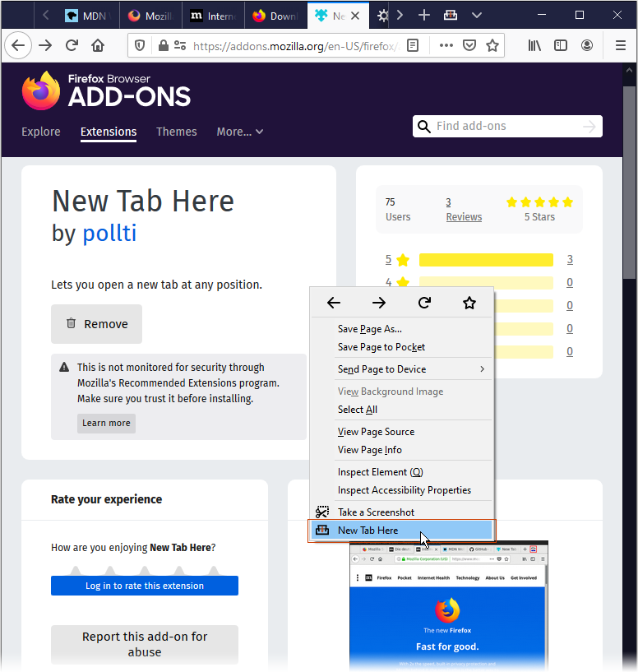Click the Remove extension button
The image size is (638, 672).
[x=96, y=324]
